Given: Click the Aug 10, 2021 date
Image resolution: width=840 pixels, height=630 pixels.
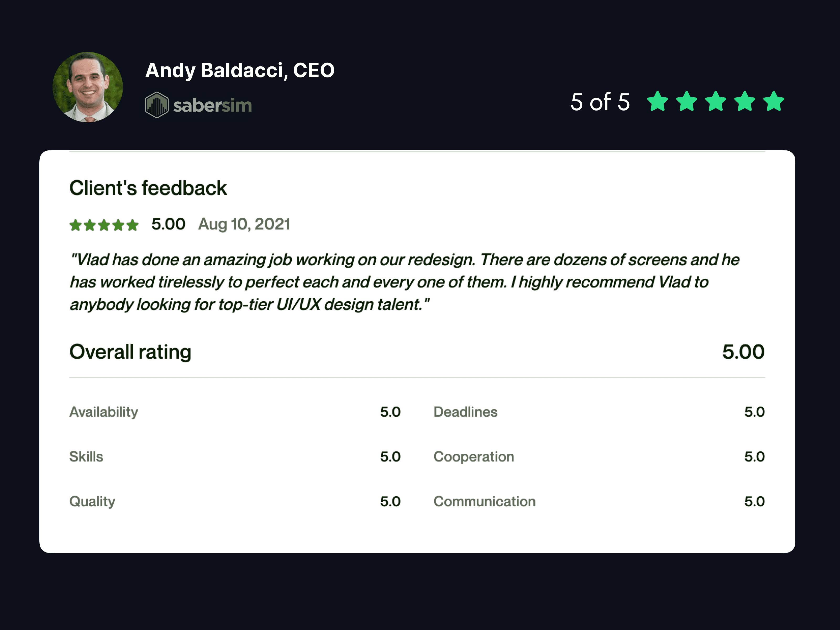Looking at the screenshot, I should point(244,224).
